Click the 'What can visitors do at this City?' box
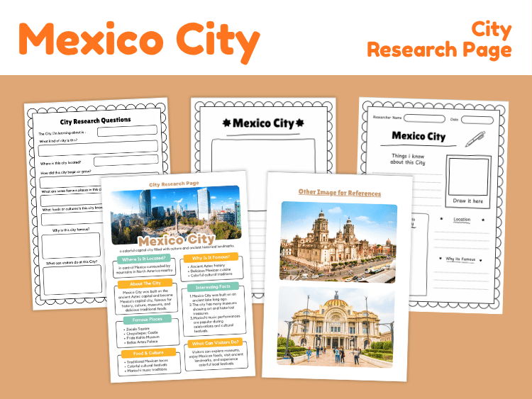 [x=72, y=280]
